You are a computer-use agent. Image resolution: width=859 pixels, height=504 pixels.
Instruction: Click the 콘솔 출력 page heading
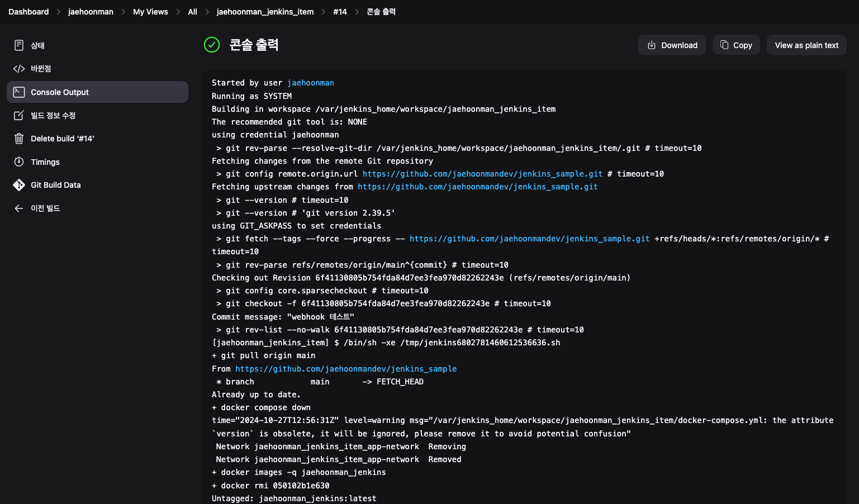tap(254, 45)
